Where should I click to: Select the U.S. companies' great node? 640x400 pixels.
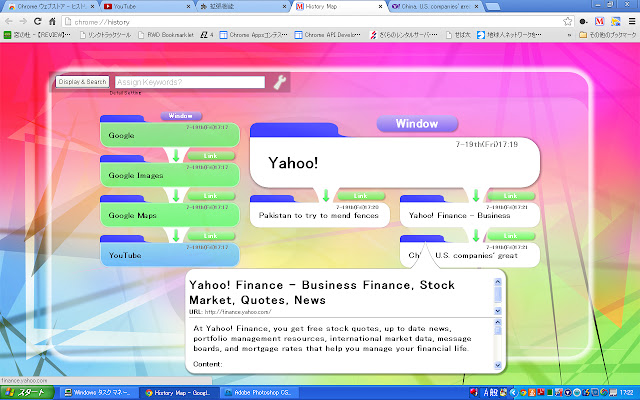coord(469,255)
